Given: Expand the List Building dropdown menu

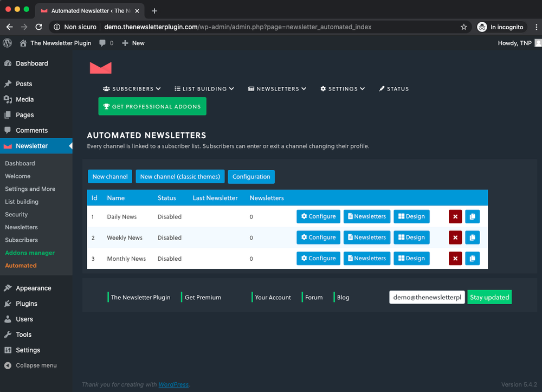Looking at the screenshot, I should point(204,89).
